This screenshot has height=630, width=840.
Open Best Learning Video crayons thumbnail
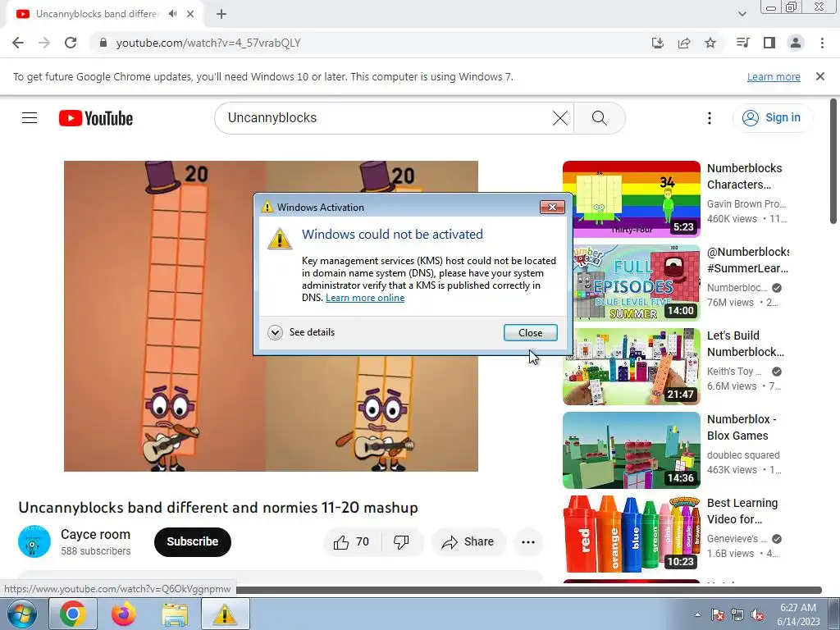631,533
